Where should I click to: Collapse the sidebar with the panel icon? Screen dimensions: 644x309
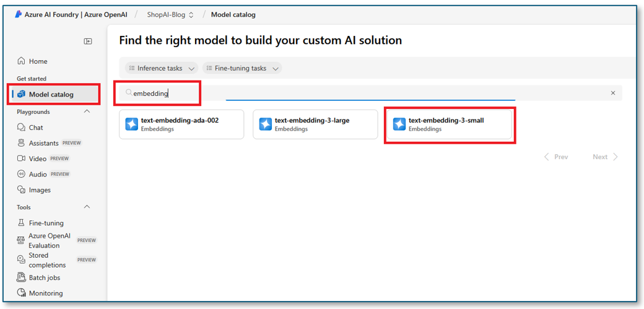(x=88, y=41)
